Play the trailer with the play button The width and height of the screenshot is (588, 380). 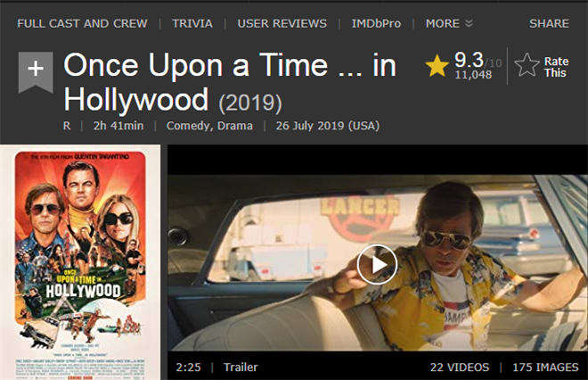pyautogui.click(x=377, y=263)
